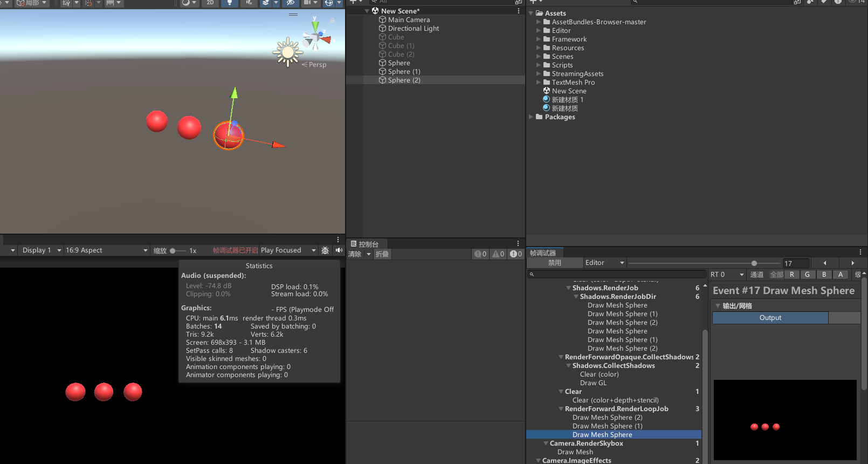The width and height of the screenshot is (868, 464).
Task: Click the 禁用 disable button
Action: [555, 263]
